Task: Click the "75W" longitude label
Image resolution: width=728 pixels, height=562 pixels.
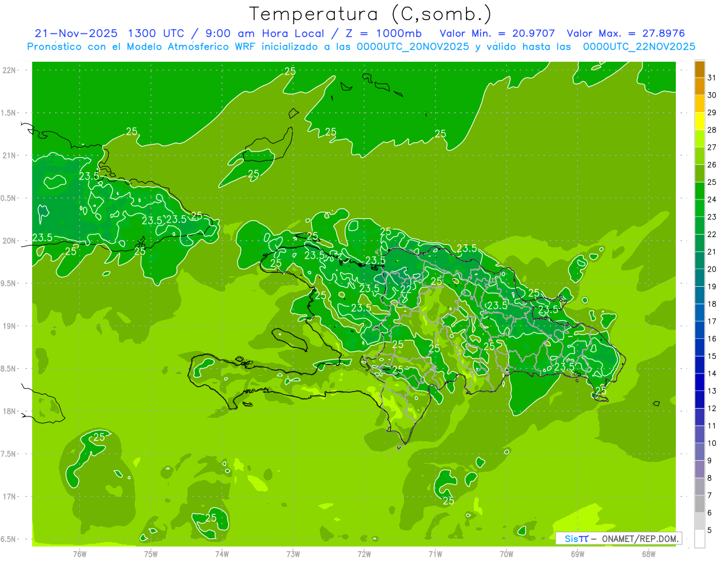Action: [x=150, y=554]
